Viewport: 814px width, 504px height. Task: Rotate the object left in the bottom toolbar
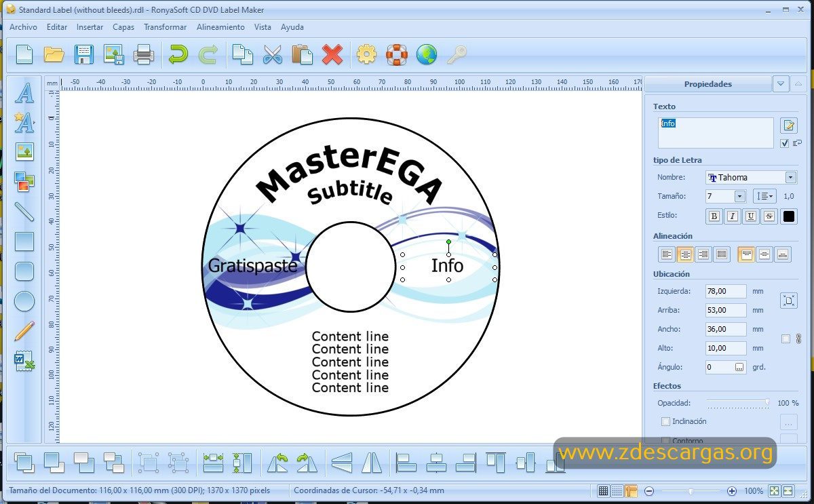click(x=277, y=463)
